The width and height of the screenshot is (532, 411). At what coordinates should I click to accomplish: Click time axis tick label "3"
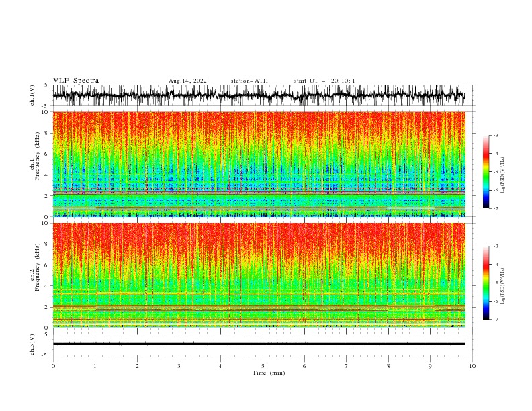click(179, 366)
